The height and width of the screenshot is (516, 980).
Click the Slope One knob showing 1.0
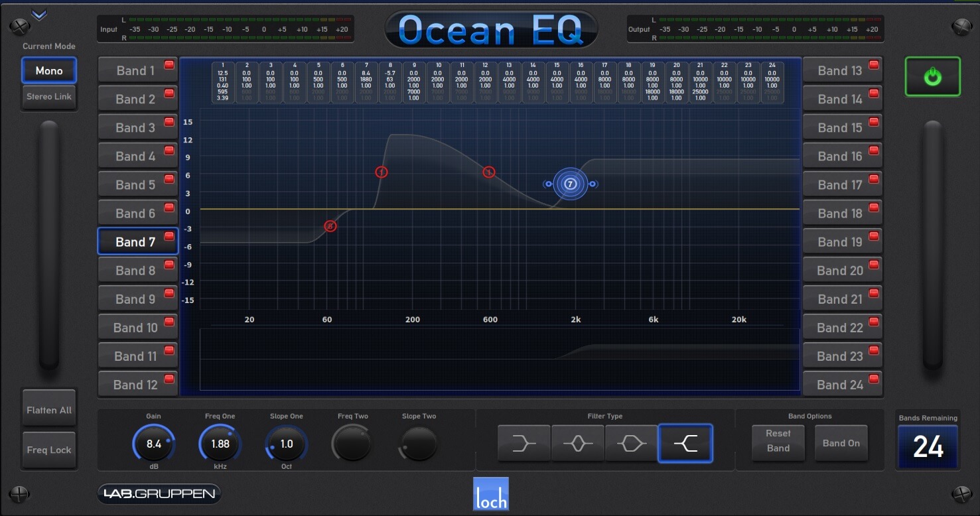coord(287,444)
